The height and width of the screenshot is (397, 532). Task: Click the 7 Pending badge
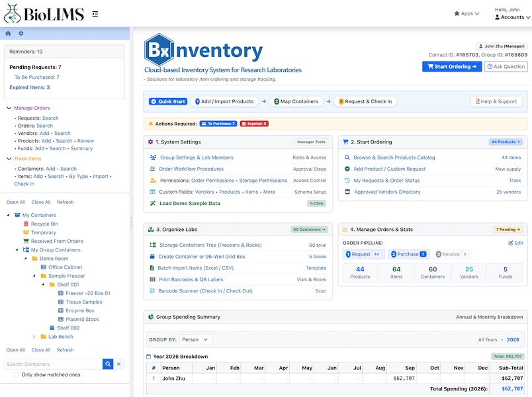click(x=508, y=230)
